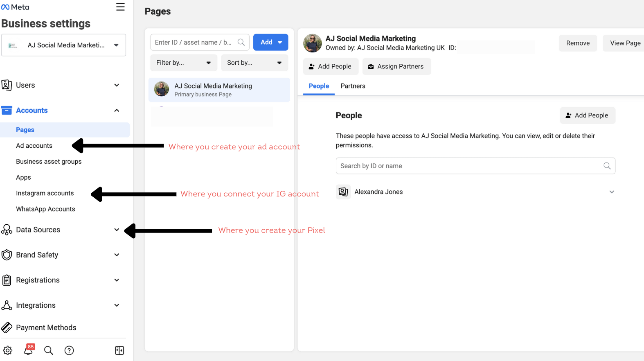Click the Accounts folder icon

[7, 111]
